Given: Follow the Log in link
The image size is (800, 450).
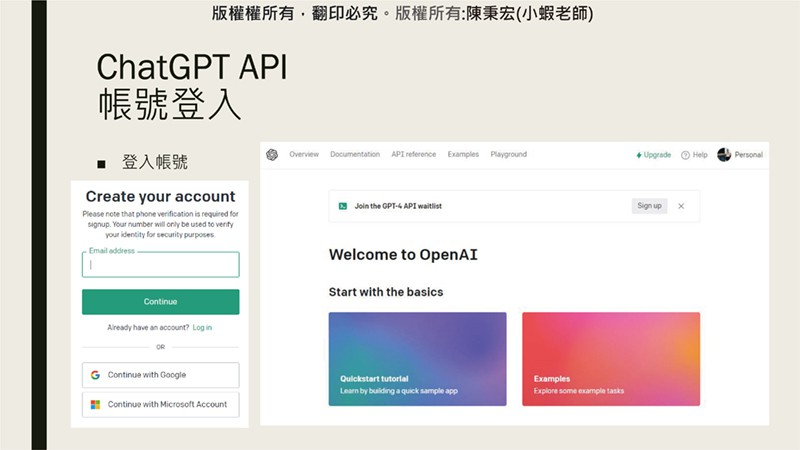Looking at the screenshot, I should tap(202, 327).
